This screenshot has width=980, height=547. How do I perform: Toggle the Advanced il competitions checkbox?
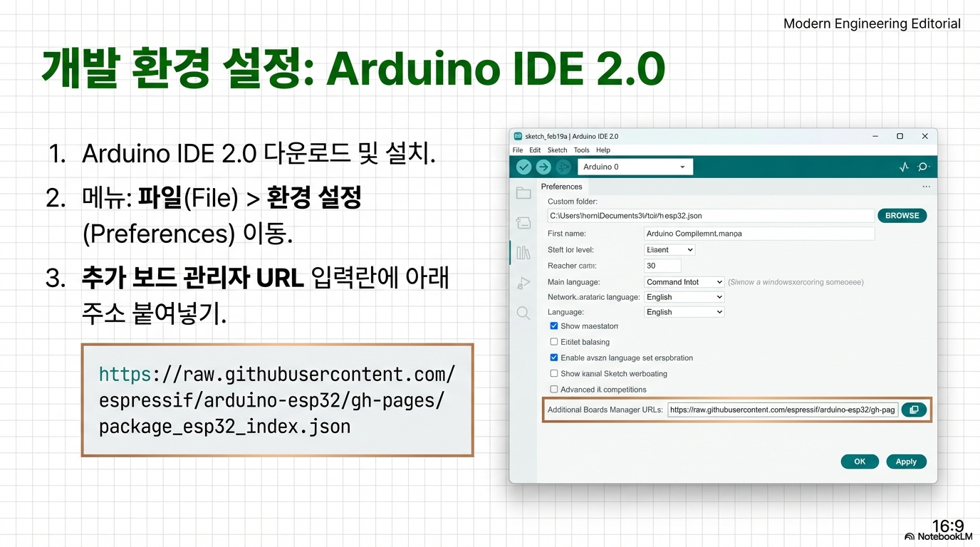pyautogui.click(x=554, y=390)
